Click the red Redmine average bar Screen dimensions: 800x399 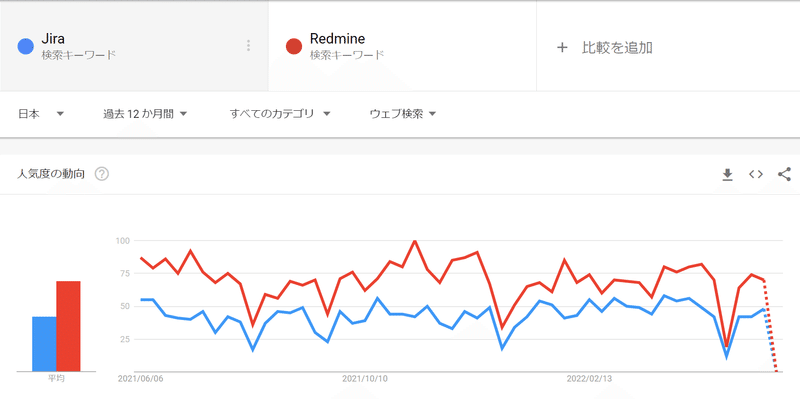pos(68,326)
